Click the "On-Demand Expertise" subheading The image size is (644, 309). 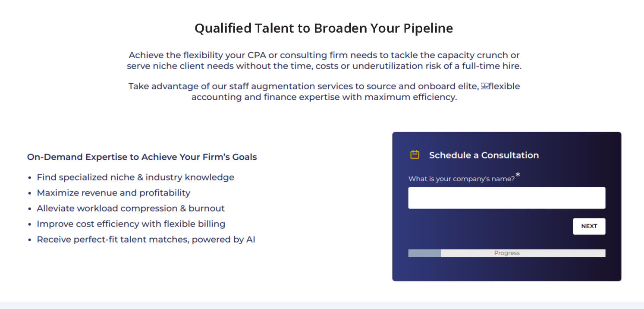142,157
